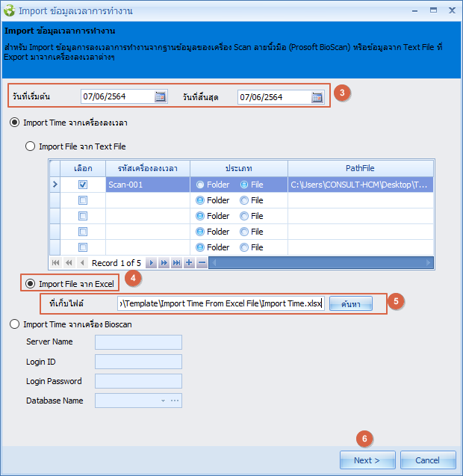Minimize the Import window
Screen dimensions: 463x476
click(x=414, y=10)
